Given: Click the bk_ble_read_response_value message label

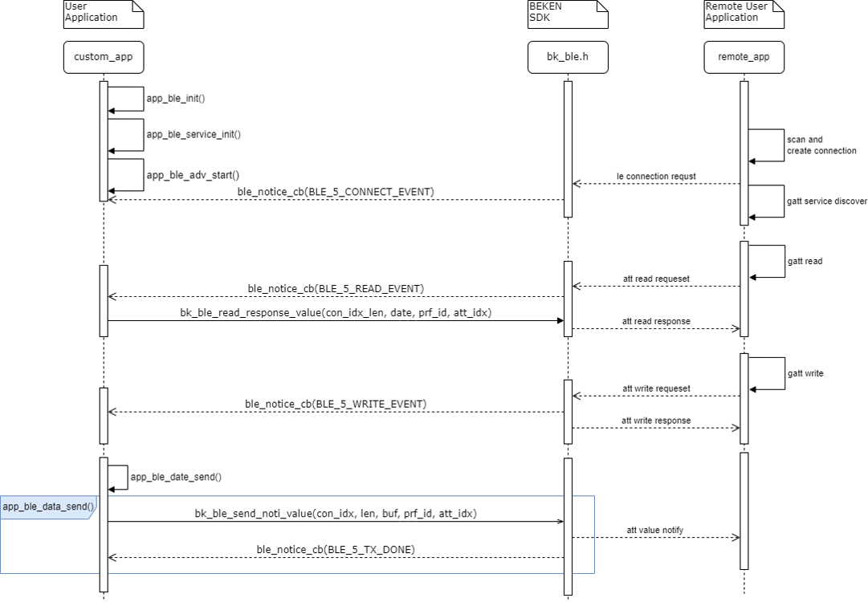Looking at the screenshot, I should [x=336, y=312].
